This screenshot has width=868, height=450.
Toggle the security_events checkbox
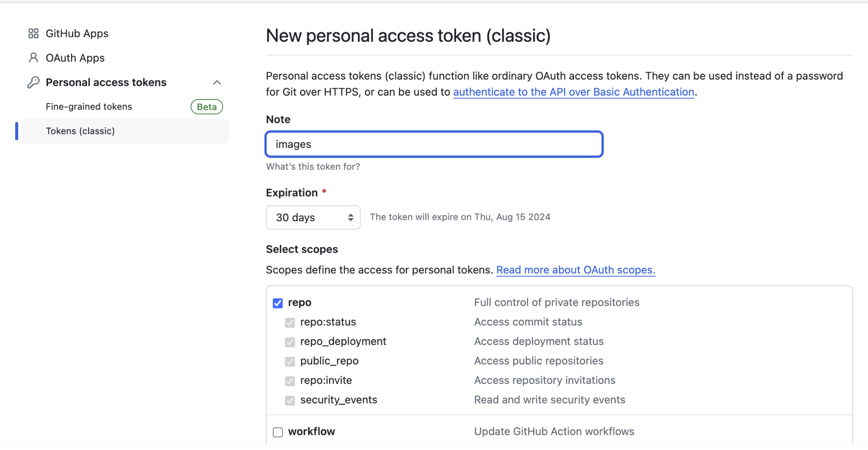[290, 400]
